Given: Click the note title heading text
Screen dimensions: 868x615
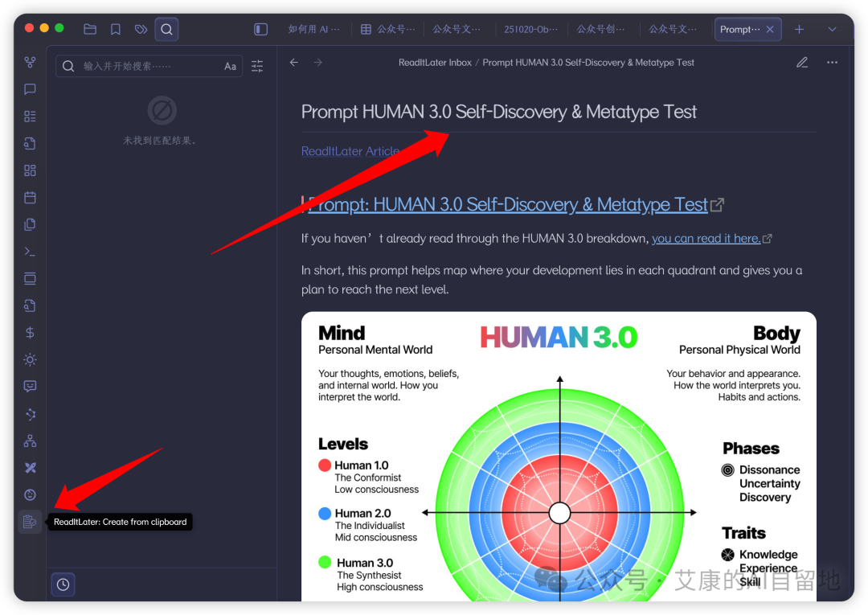Looking at the screenshot, I should (499, 113).
